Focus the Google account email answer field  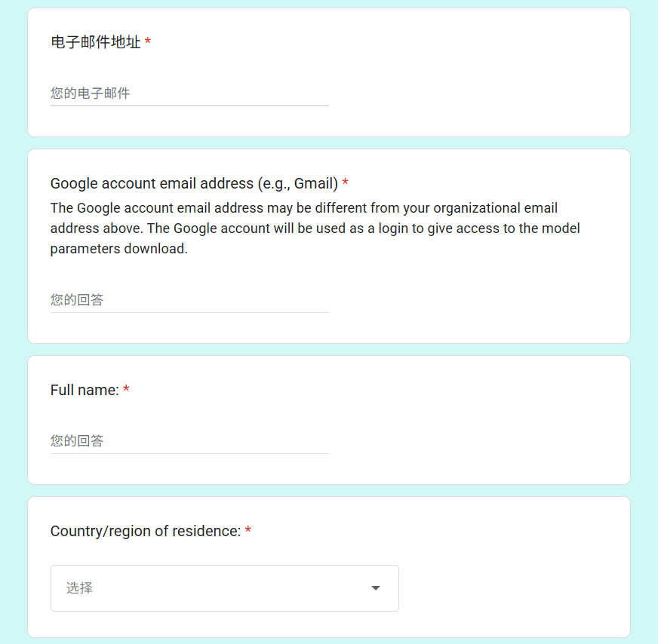pos(189,300)
